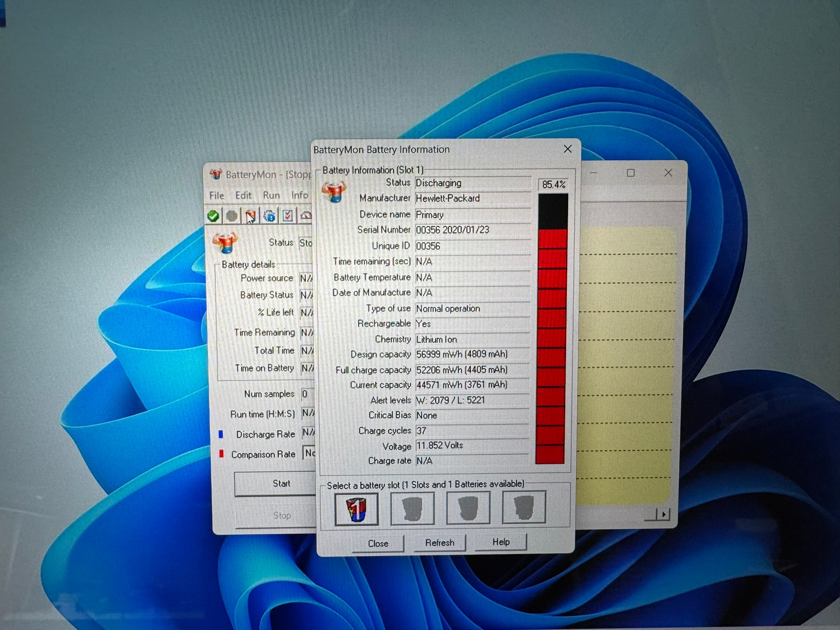Click the Battery Temperature N/A field

coord(473,278)
